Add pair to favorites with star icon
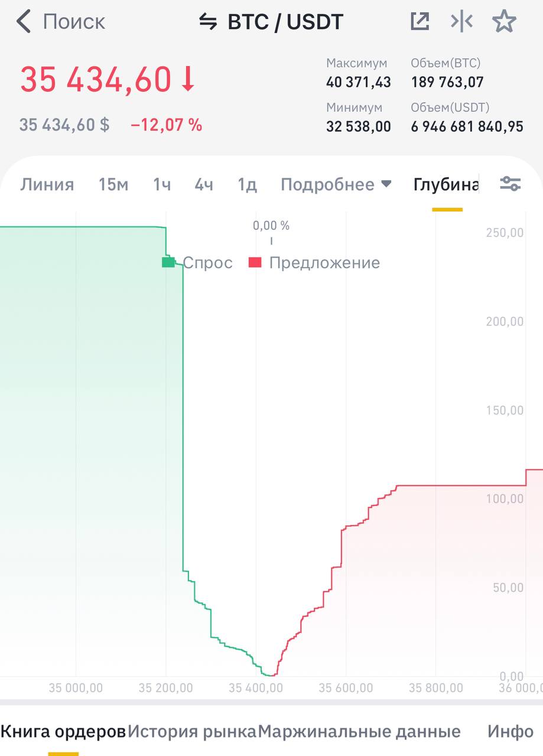 tap(504, 22)
